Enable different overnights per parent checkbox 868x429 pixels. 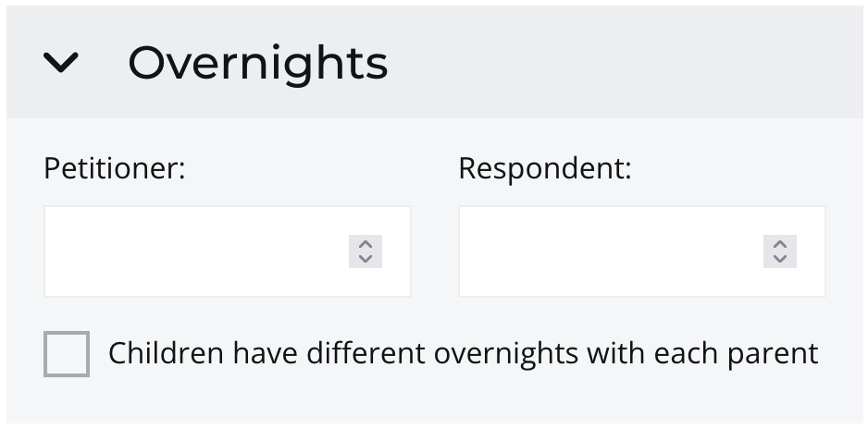(x=67, y=354)
